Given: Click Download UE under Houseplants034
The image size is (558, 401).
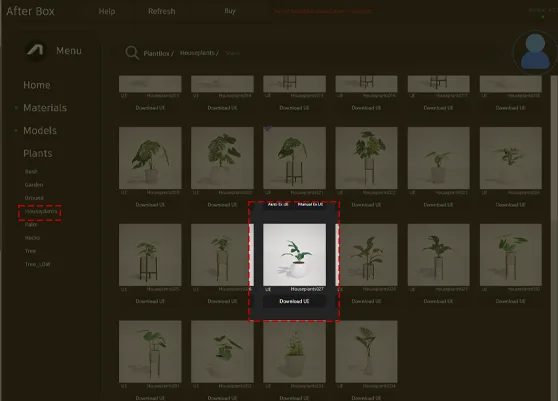Looking at the screenshot, I should [366, 398].
